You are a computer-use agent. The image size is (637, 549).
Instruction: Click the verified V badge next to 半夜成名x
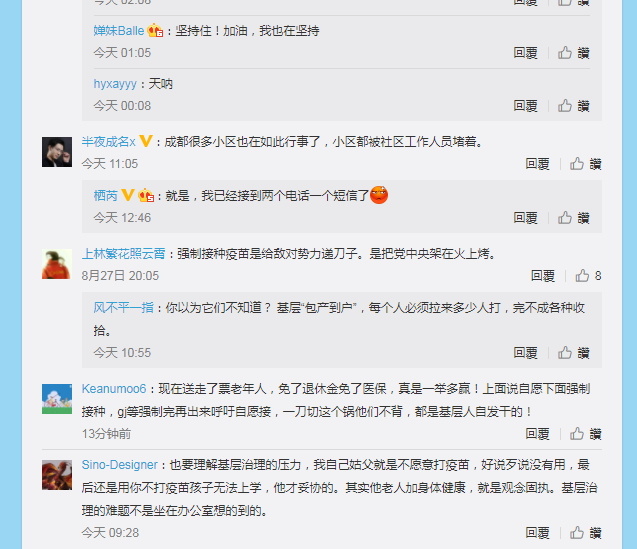coord(145,141)
